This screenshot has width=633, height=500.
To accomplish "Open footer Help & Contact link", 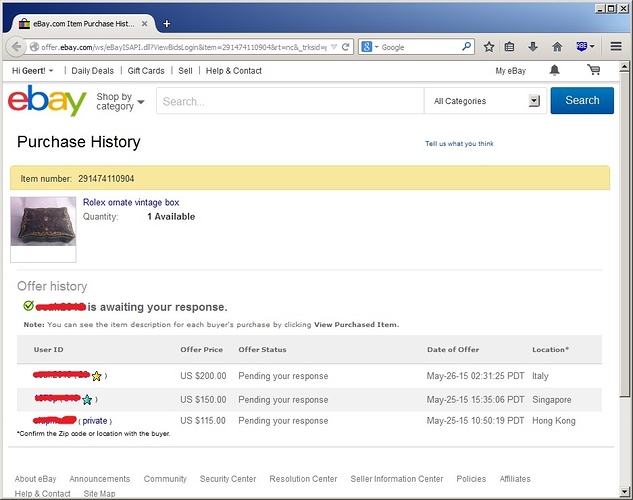I will [42, 494].
